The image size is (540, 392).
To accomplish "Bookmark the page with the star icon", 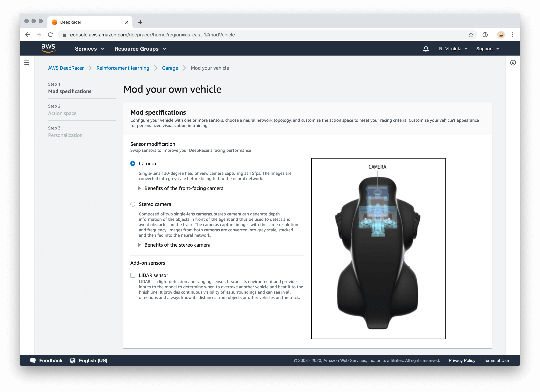I will click(x=471, y=35).
